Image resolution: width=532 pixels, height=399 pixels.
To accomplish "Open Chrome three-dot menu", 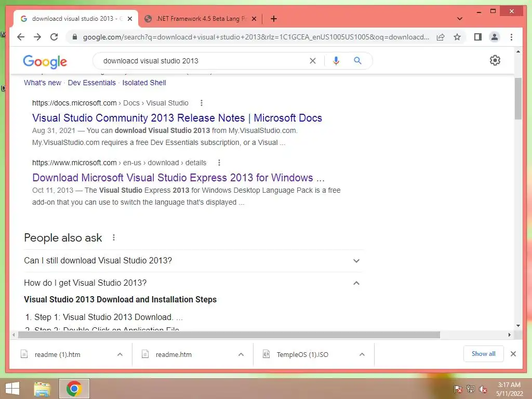I will coord(511,37).
